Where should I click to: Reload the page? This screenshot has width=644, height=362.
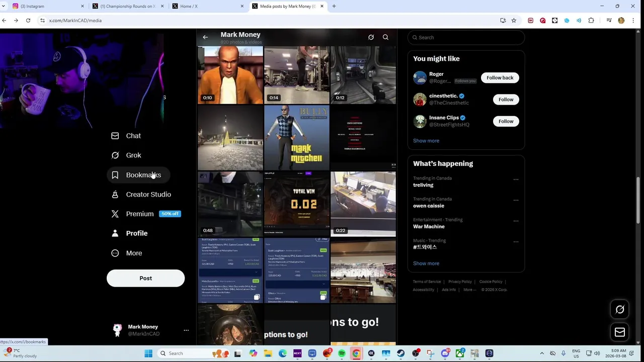28,21
